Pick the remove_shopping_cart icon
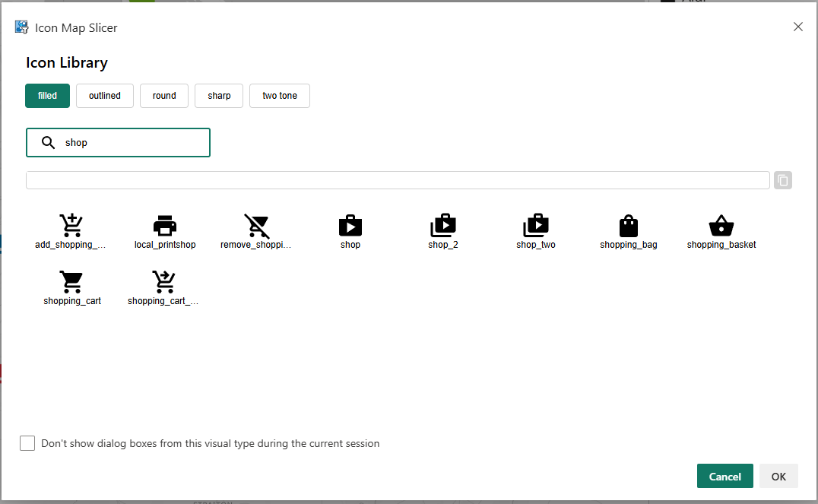818x504 pixels. (x=257, y=226)
